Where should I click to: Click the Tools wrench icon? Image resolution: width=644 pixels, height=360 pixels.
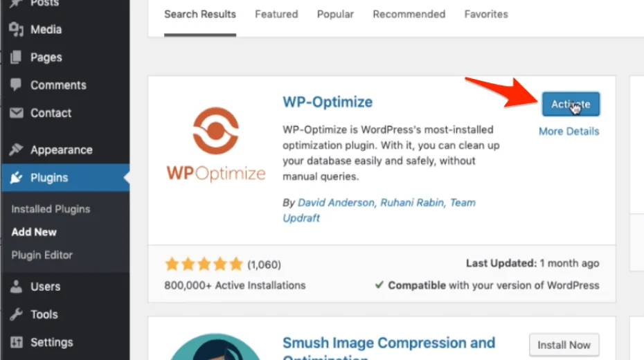click(x=16, y=314)
